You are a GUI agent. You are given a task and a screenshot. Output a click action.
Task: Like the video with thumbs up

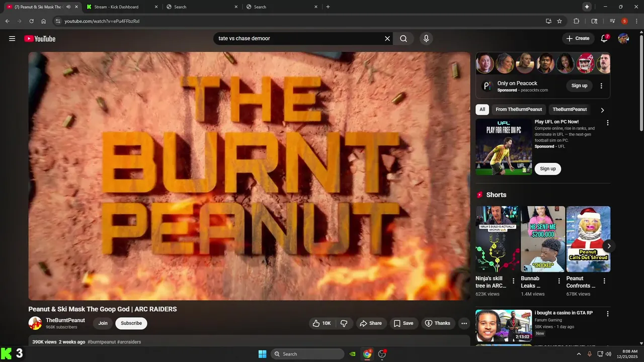click(x=321, y=323)
